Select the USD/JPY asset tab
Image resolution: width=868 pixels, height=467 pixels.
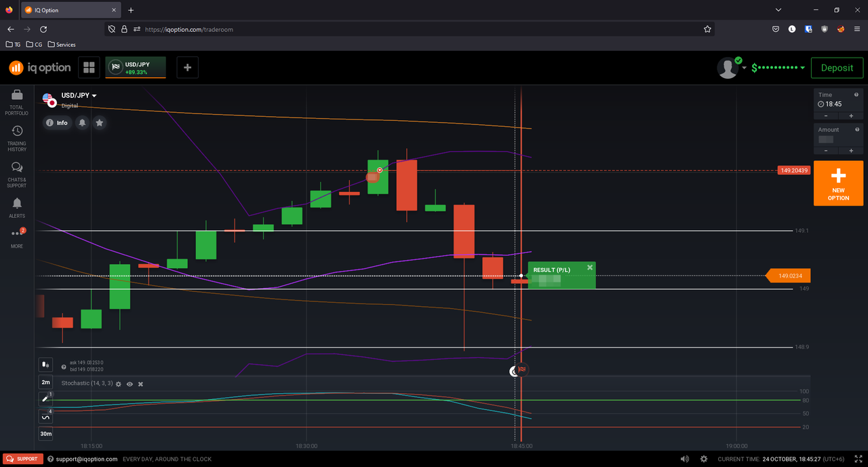pos(136,67)
